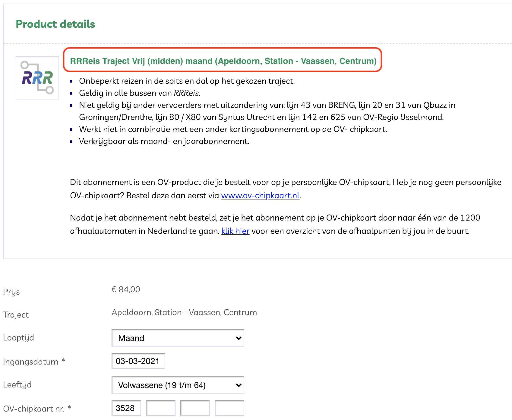Click the 'Product details' heading
Viewport: 512px width, 420px height.
[55, 24]
